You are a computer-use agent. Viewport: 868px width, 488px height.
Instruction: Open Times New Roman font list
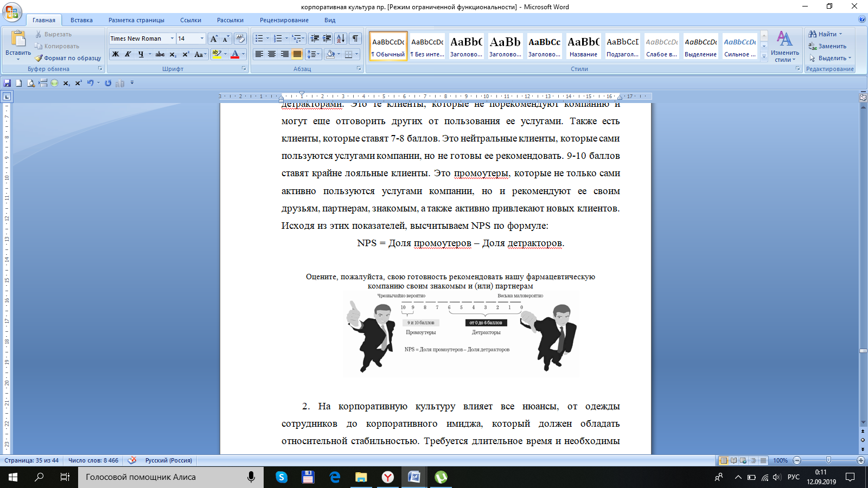tap(172, 38)
